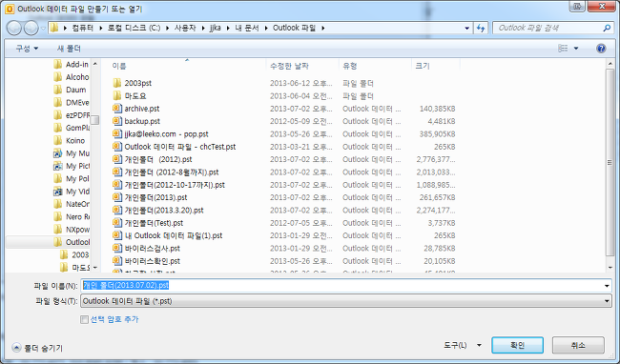Viewport: 620px width, 364px height.
Task: Click icon of 개인폴더(Test).pst
Action: (x=117, y=223)
